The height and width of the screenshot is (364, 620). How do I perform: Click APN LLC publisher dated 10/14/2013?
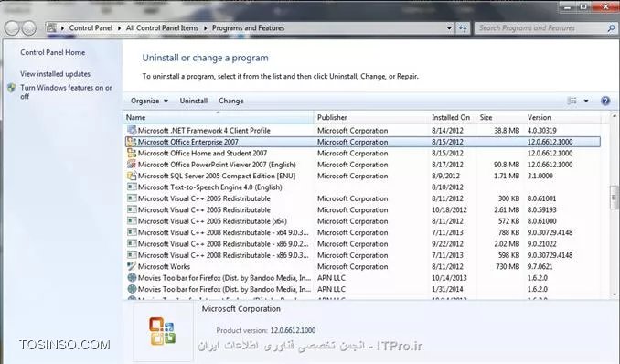331,278
